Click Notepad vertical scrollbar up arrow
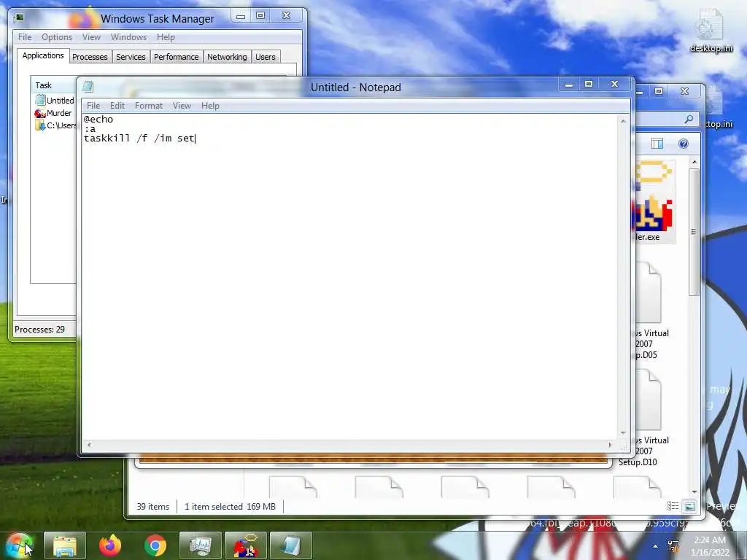The image size is (747, 560). pyautogui.click(x=623, y=121)
